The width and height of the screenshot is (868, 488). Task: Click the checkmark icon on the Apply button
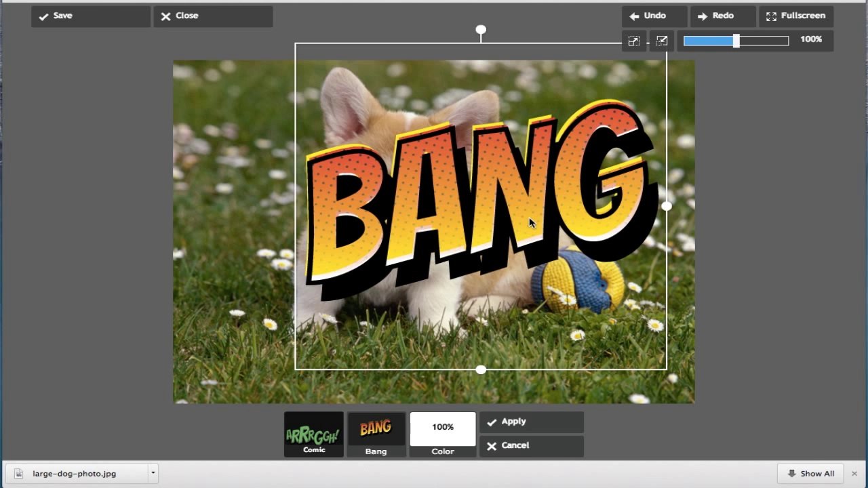pyautogui.click(x=492, y=422)
